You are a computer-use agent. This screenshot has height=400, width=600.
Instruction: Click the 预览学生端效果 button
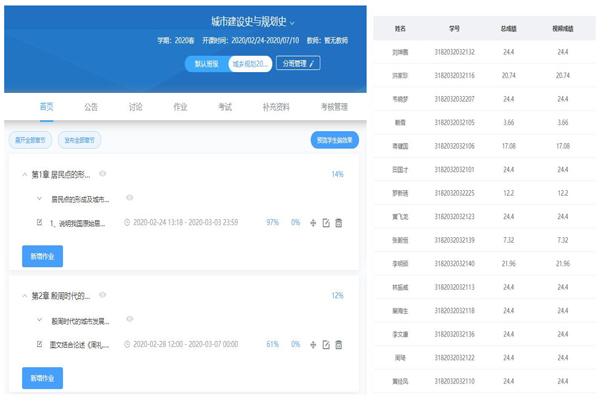click(334, 140)
